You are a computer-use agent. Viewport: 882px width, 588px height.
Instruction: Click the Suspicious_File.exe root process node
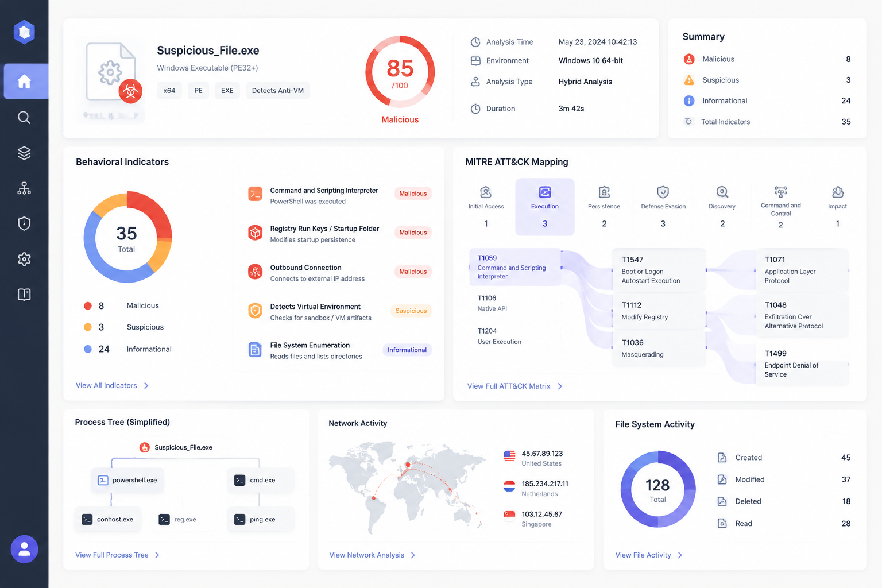click(x=176, y=447)
